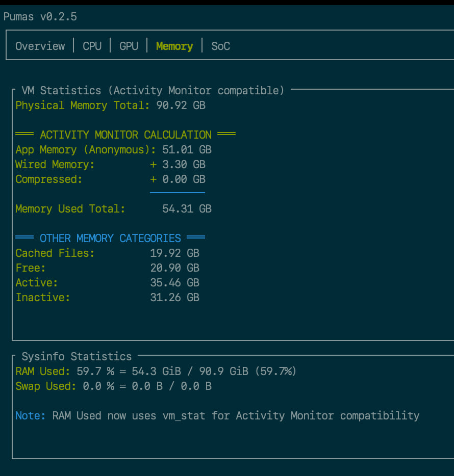The height and width of the screenshot is (476, 454).
Task: Select the App Memory 51.01 GB value
Action: click(x=187, y=150)
